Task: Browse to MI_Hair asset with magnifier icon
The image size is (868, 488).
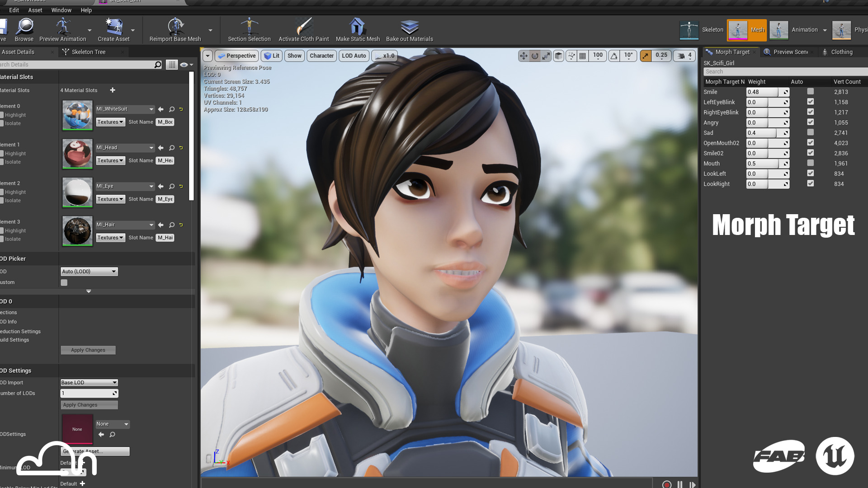Action: pos(172,225)
